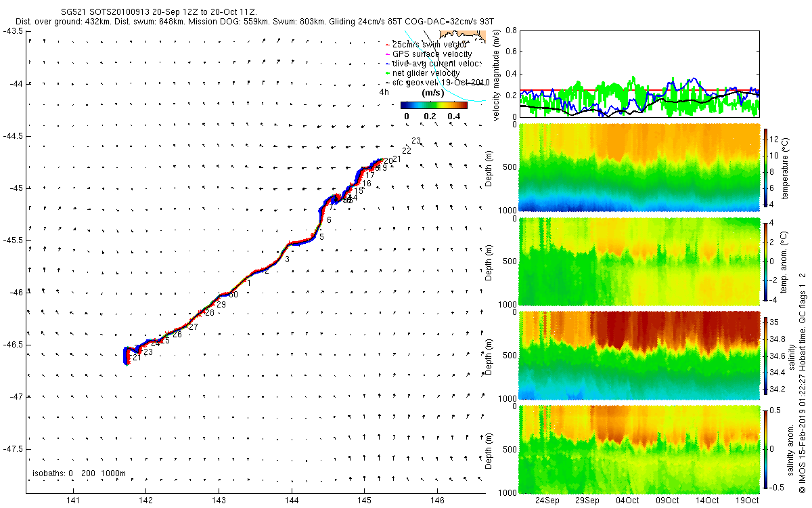
Task: Click the latitude tick label '-43.5'
Action: click(14, 31)
